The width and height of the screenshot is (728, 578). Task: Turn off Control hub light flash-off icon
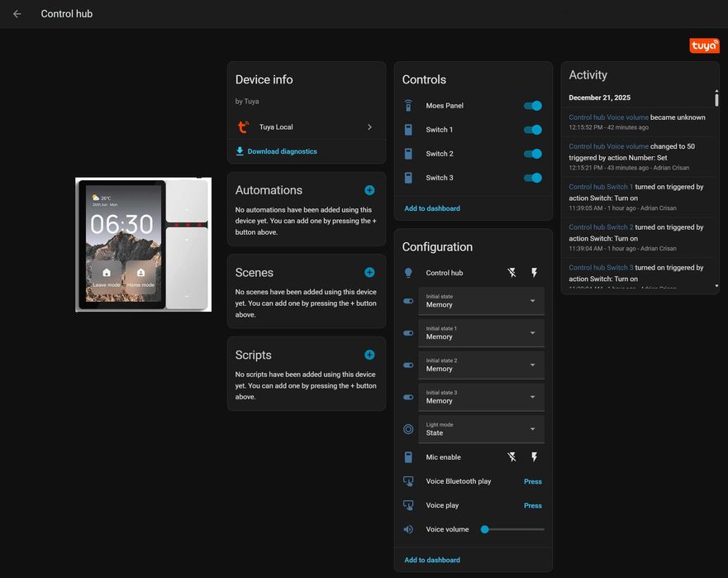(x=512, y=273)
